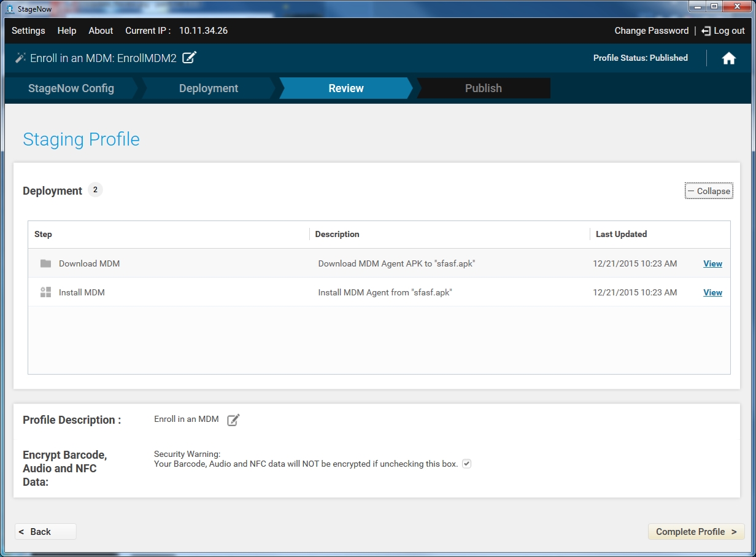
Task: Click the Home icon
Action: pyautogui.click(x=728, y=58)
